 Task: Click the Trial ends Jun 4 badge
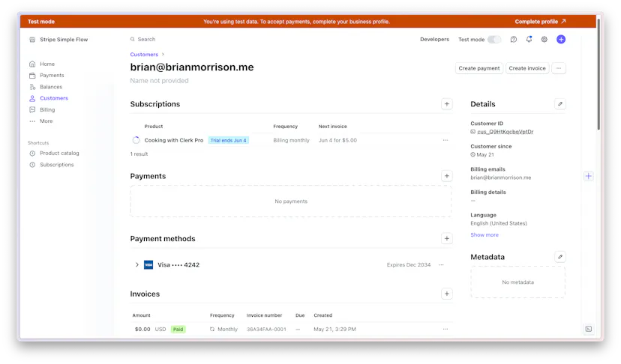coord(229,141)
